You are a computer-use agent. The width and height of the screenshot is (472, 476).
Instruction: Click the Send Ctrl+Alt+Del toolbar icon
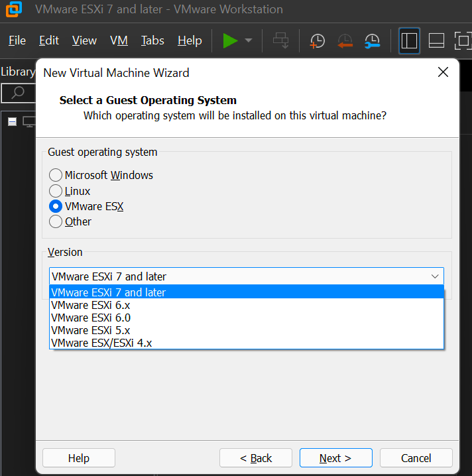click(281, 40)
